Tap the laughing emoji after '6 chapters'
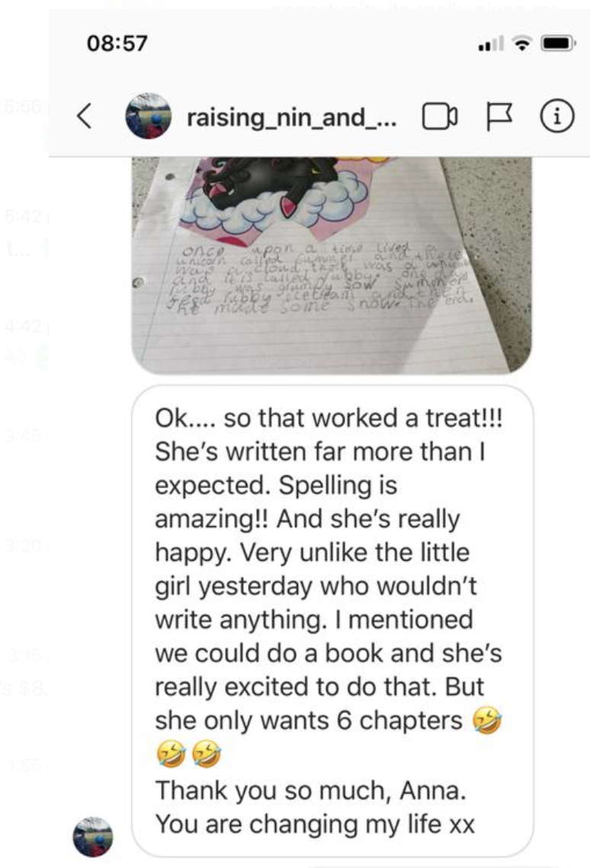The width and height of the screenshot is (590, 868). point(487,721)
